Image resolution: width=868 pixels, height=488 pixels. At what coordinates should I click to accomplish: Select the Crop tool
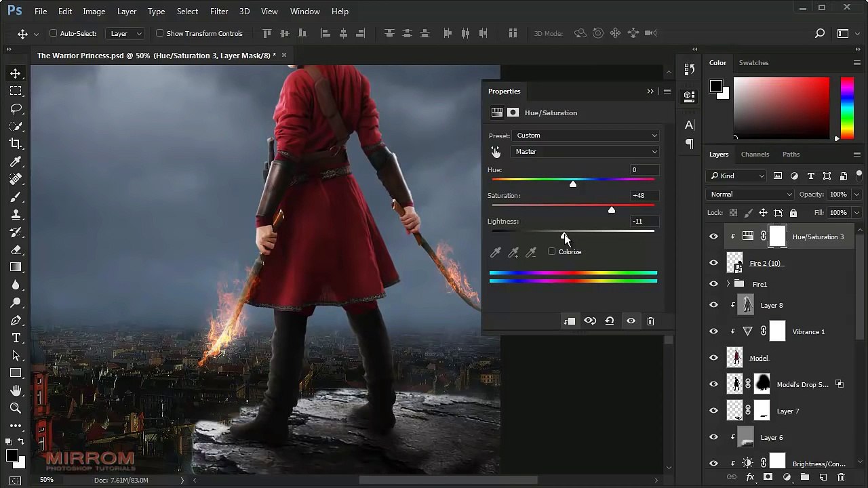(x=16, y=144)
